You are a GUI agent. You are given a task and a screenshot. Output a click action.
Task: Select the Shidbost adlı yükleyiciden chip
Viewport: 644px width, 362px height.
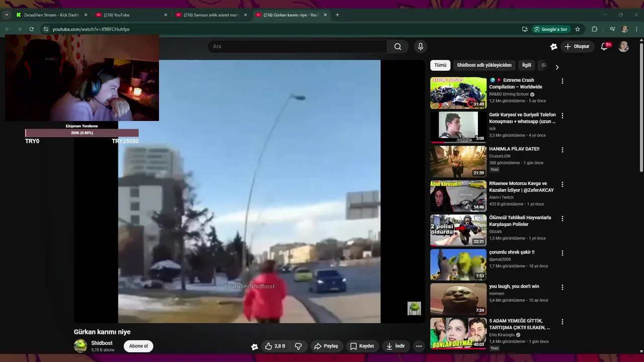coord(484,65)
